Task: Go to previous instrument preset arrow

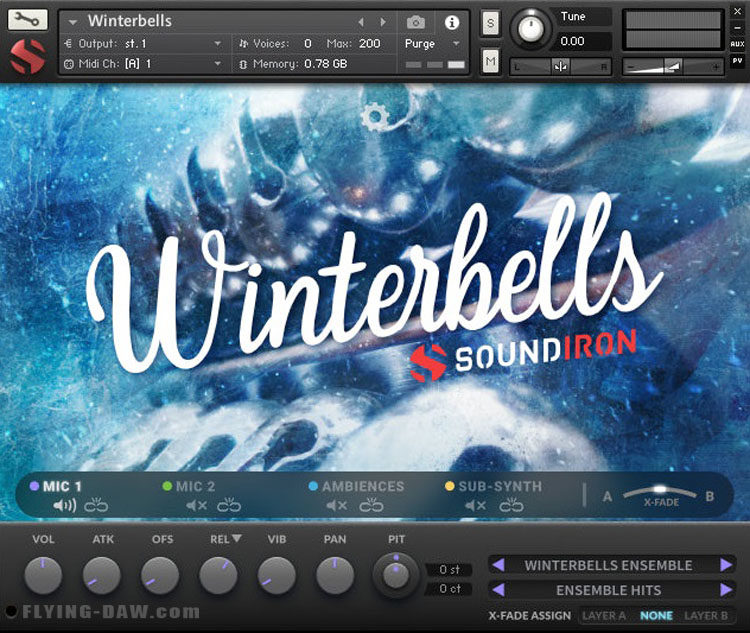Action: click(x=361, y=22)
